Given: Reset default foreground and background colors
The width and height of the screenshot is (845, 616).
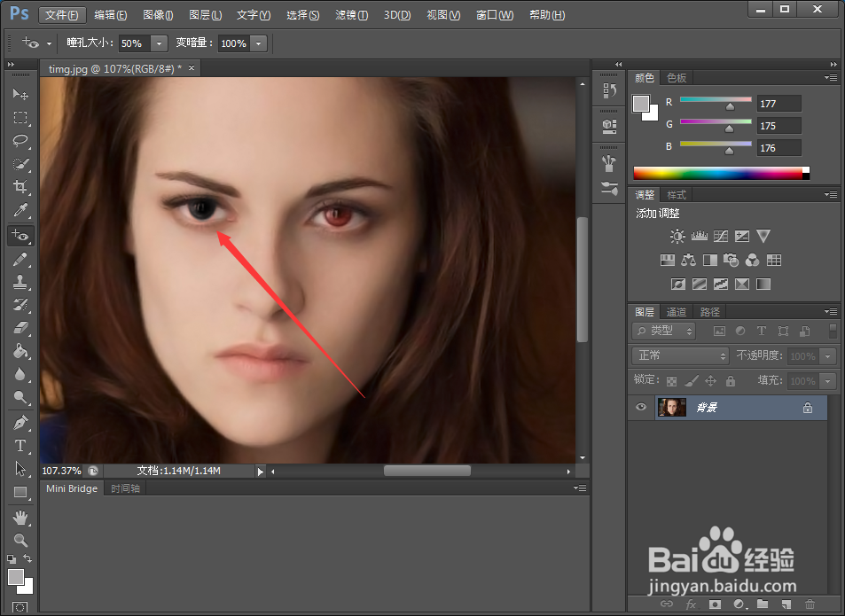Looking at the screenshot, I should coord(12,559).
